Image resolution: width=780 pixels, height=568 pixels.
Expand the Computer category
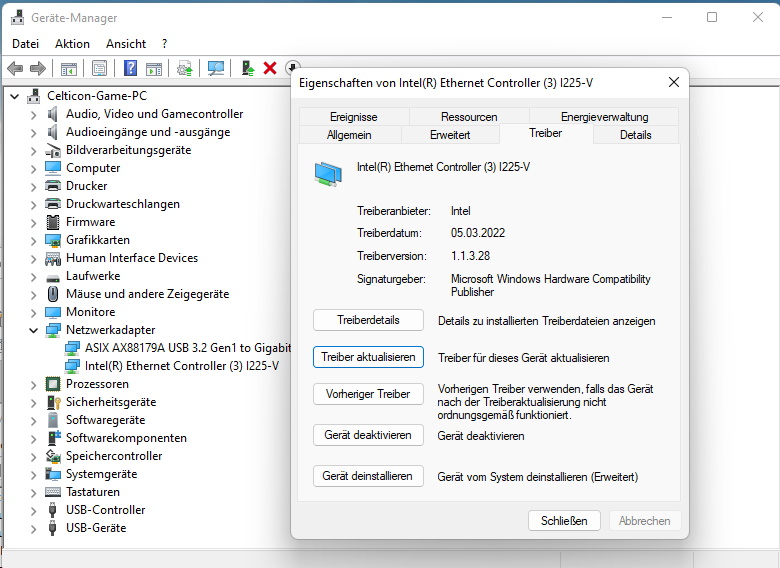[33, 168]
